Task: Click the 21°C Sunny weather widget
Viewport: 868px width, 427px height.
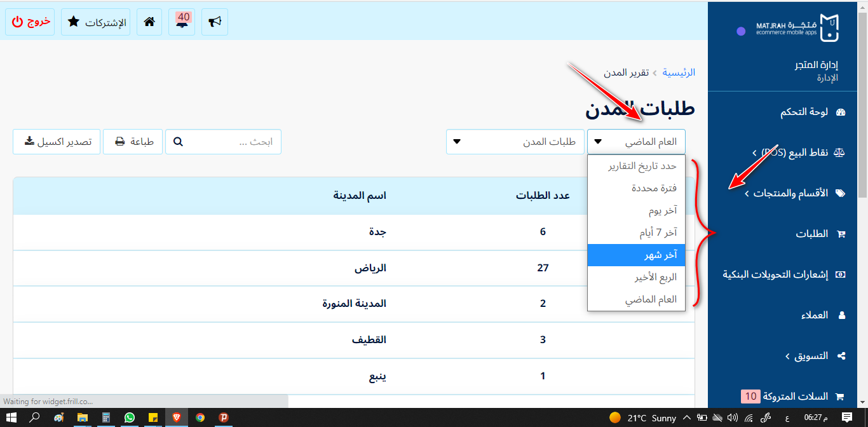Action: click(x=643, y=417)
